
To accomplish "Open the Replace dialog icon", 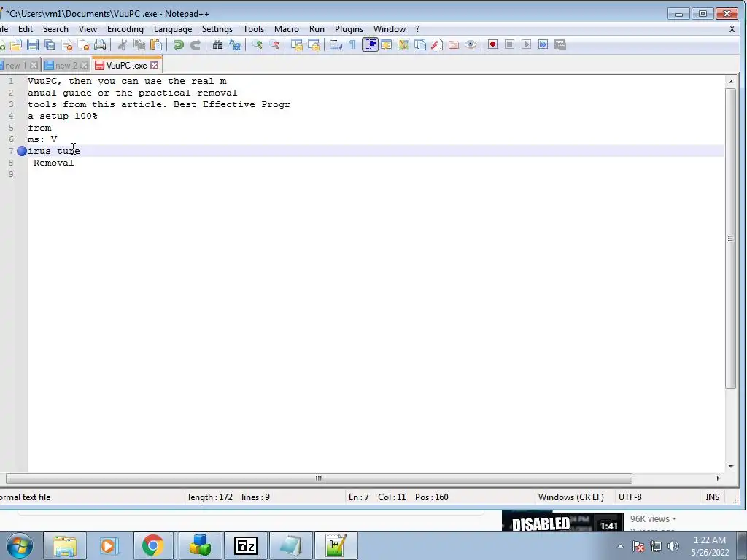I will pyautogui.click(x=234, y=44).
